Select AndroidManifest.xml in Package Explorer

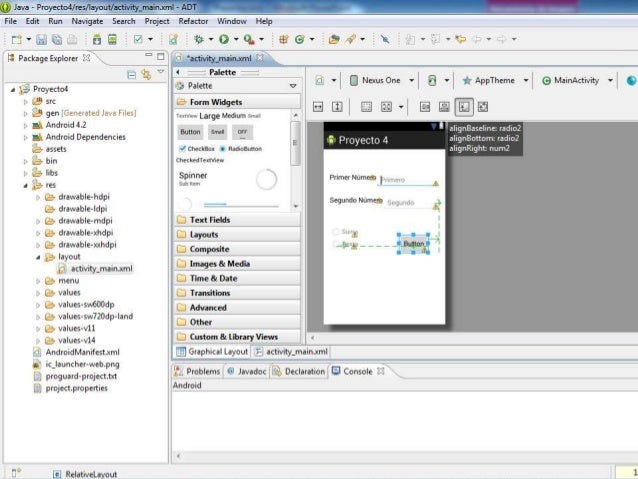[82, 352]
